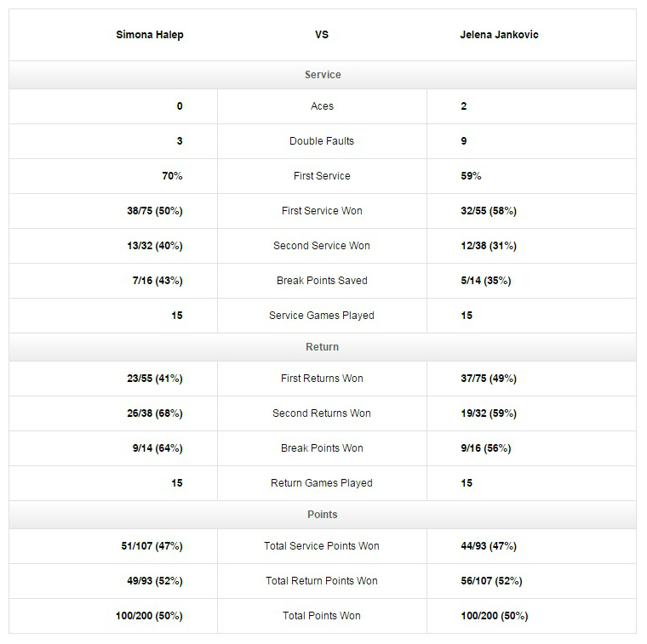Click Halep's Total Service Points Won 51/107
The image size is (647, 644).
[152, 546]
